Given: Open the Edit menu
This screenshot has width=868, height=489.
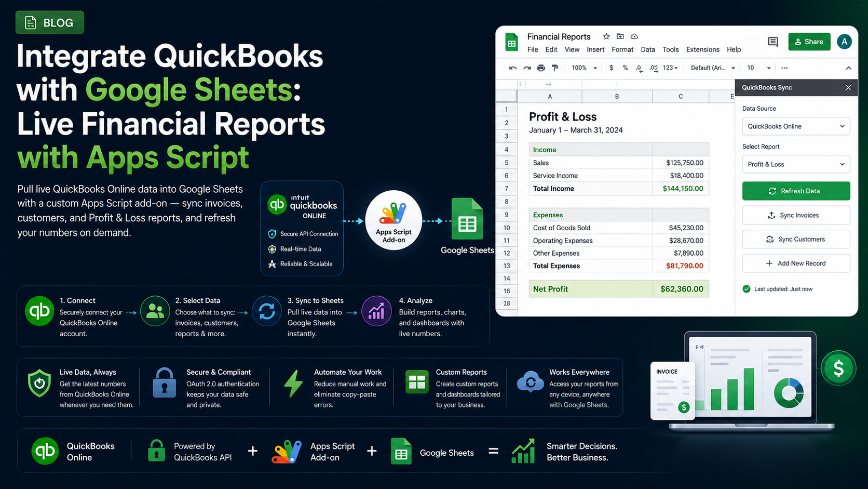Looking at the screenshot, I should (551, 49).
